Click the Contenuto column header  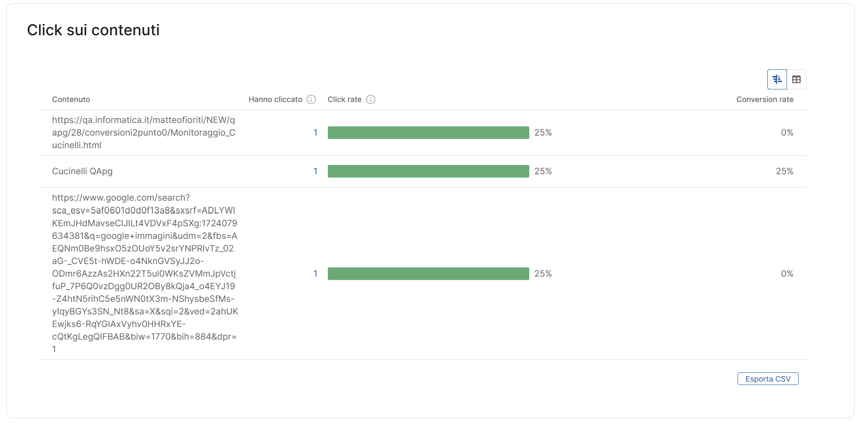[71, 99]
